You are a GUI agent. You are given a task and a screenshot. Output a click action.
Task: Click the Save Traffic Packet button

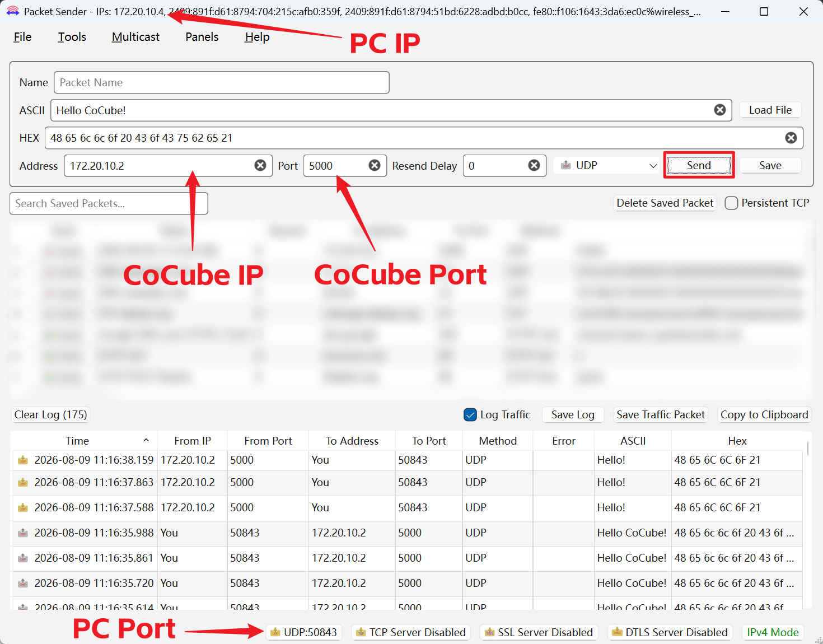pyautogui.click(x=661, y=414)
